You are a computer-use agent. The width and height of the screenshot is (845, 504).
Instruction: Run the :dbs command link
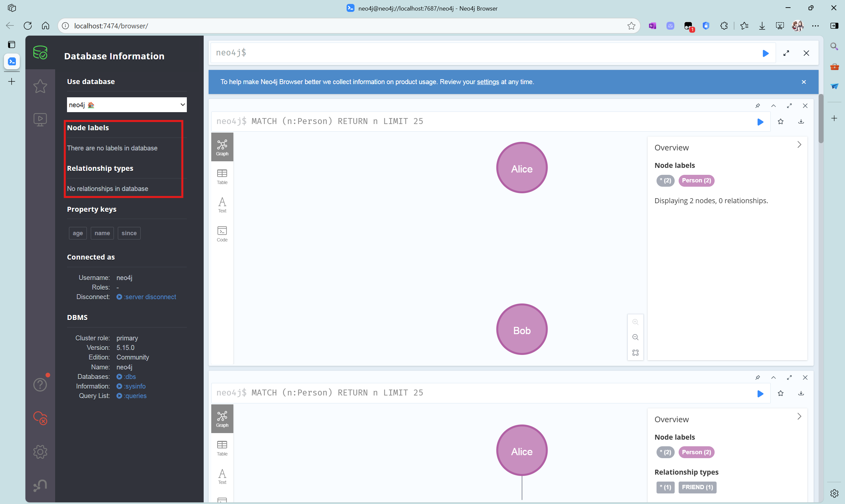126,377
